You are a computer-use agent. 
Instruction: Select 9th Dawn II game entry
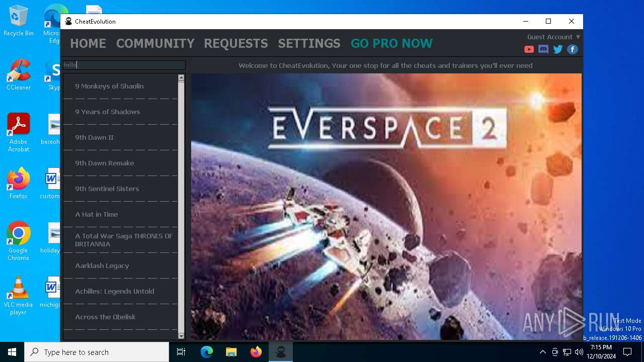tap(121, 137)
